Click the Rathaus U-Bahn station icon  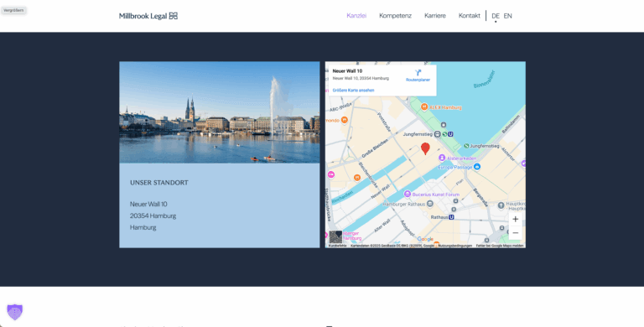[x=451, y=217]
